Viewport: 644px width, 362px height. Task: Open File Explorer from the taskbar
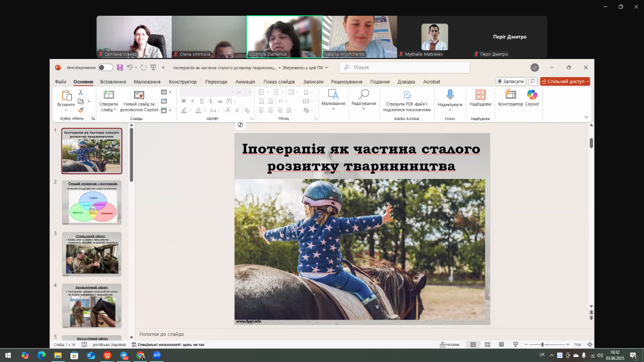coord(58,355)
